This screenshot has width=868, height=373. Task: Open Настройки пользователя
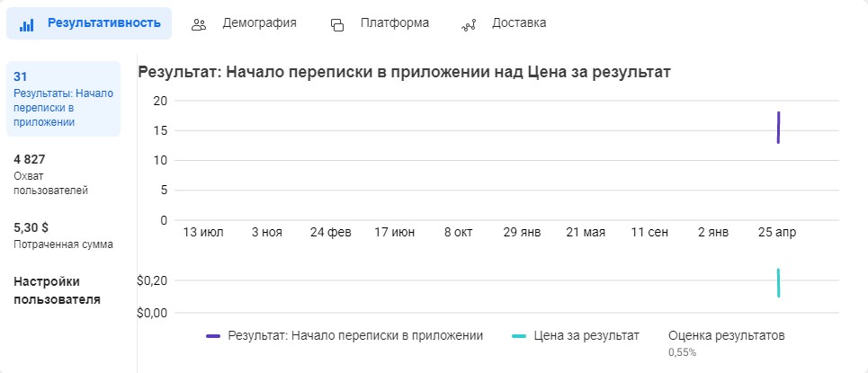pyautogui.click(x=57, y=290)
